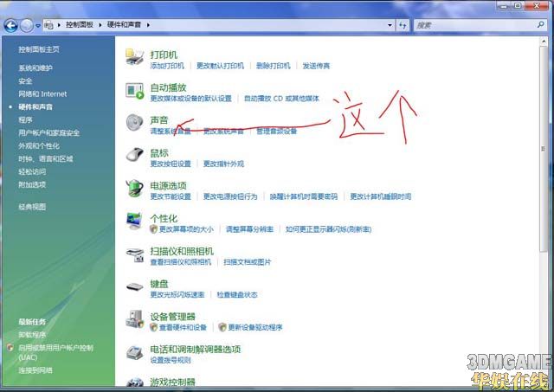Click 添加打印机 link
The width and height of the screenshot is (554, 392).
167,66
